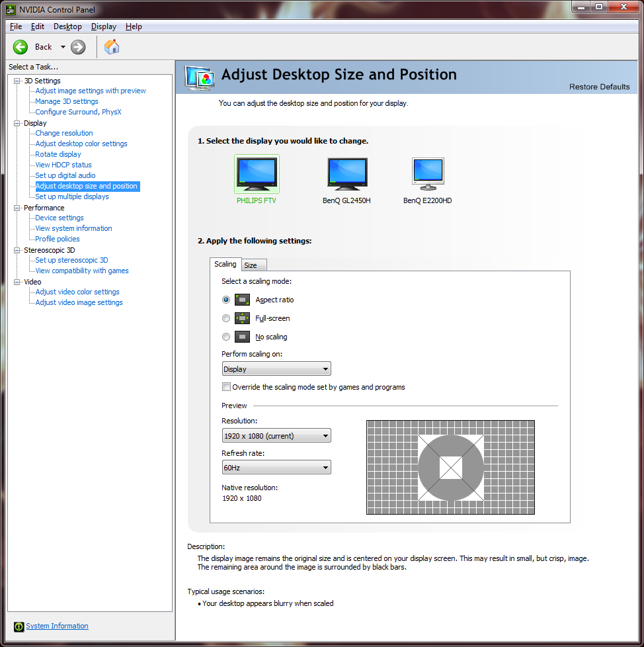The height and width of the screenshot is (647, 644).
Task: Open Configure Surround, PhysX
Action: tap(78, 112)
